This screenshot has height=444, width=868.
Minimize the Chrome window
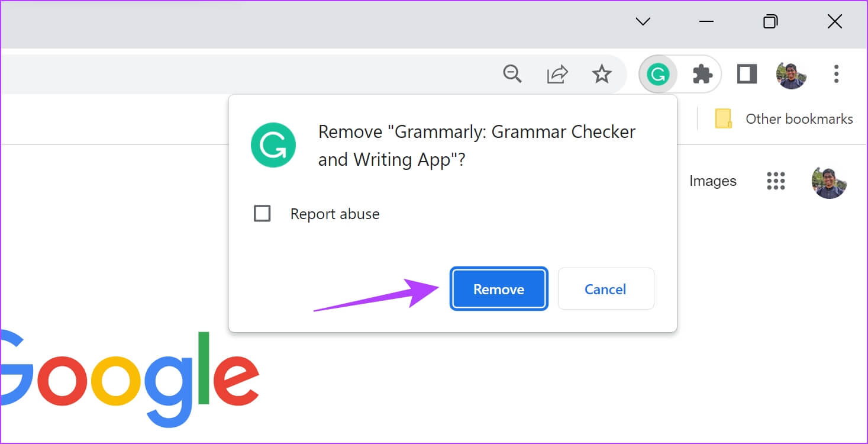706,22
